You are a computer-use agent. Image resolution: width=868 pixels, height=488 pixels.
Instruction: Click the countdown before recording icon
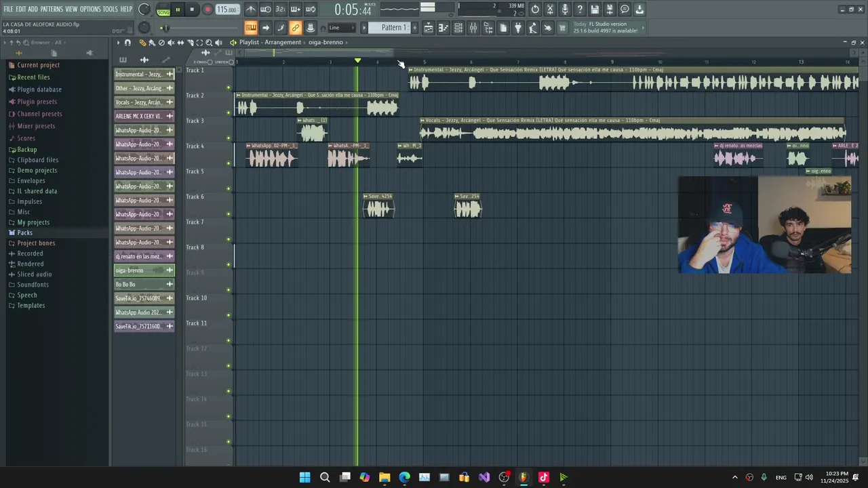pos(280,9)
